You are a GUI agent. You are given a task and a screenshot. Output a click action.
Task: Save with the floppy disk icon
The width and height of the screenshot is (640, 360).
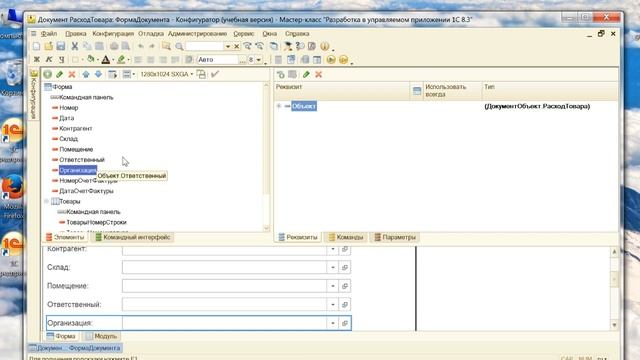pyautogui.click(x=61, y=47)
